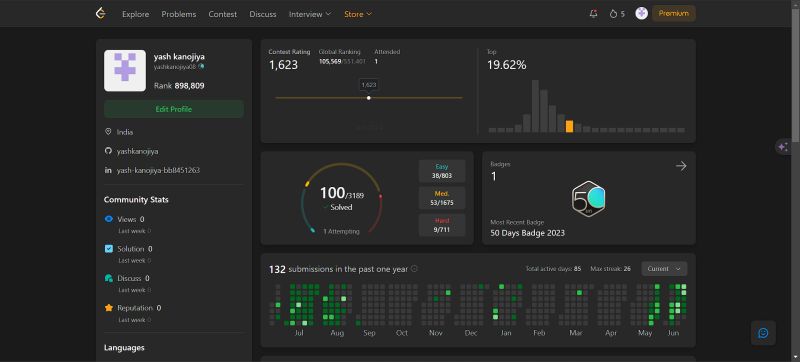Image resolution: width=800 pixels, height=362 pixels.
Task: Click the Premium button
Action: (673, 14)
